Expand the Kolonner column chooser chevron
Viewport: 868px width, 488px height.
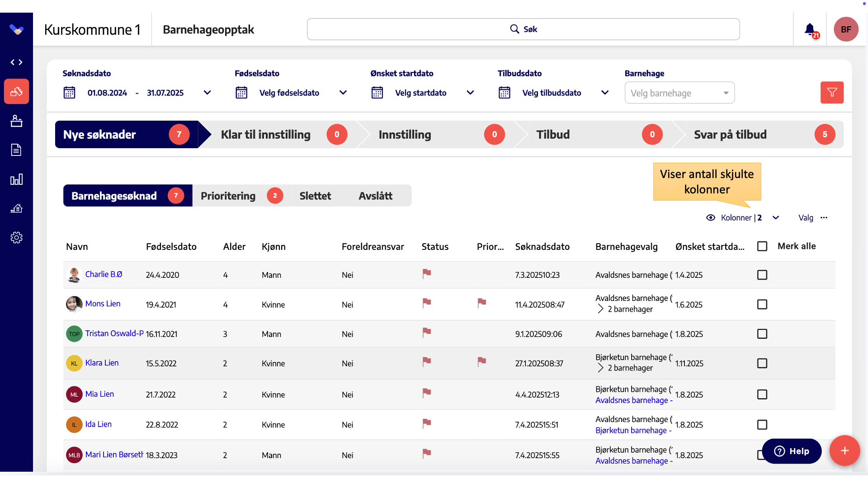(x=776, y=218)
